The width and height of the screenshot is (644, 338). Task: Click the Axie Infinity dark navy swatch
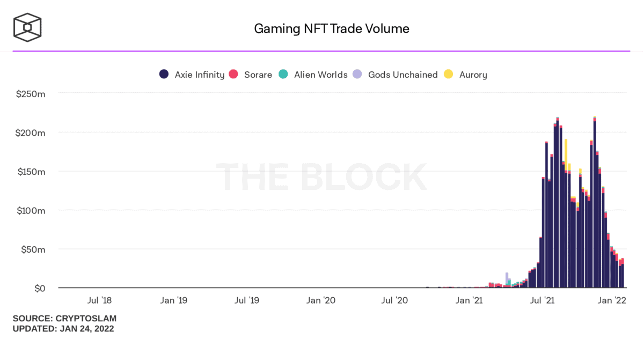pyautogui.click(x=164, y=75)
